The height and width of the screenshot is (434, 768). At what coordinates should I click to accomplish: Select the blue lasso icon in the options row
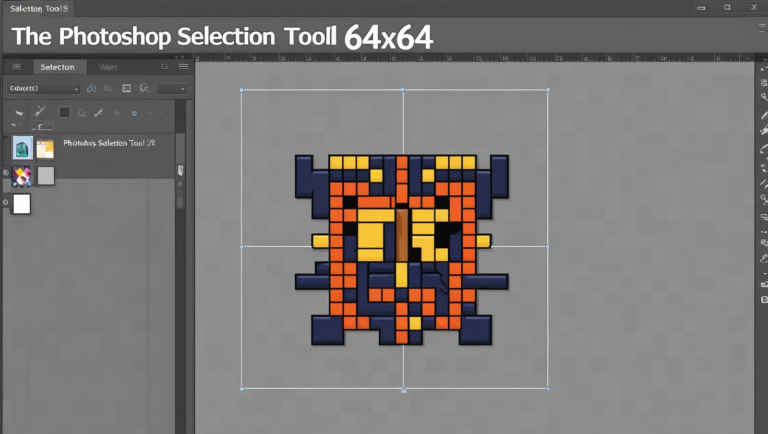tap(91, 88)
